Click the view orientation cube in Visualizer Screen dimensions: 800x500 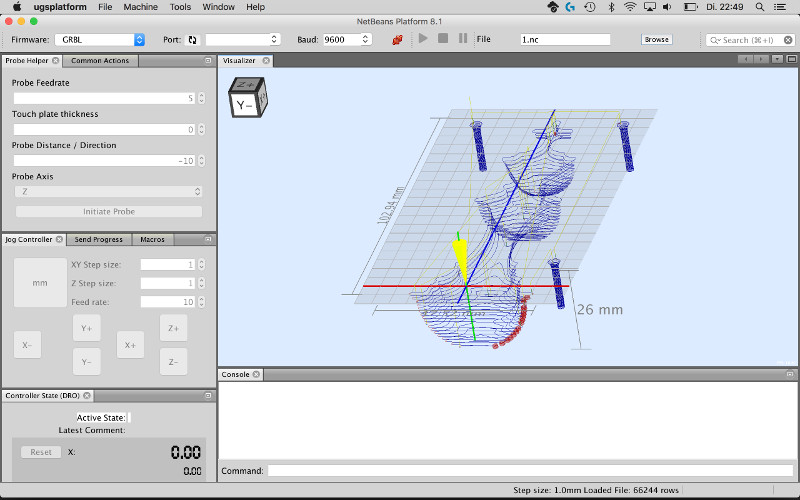pyautogui.click(x=246, y=98)
